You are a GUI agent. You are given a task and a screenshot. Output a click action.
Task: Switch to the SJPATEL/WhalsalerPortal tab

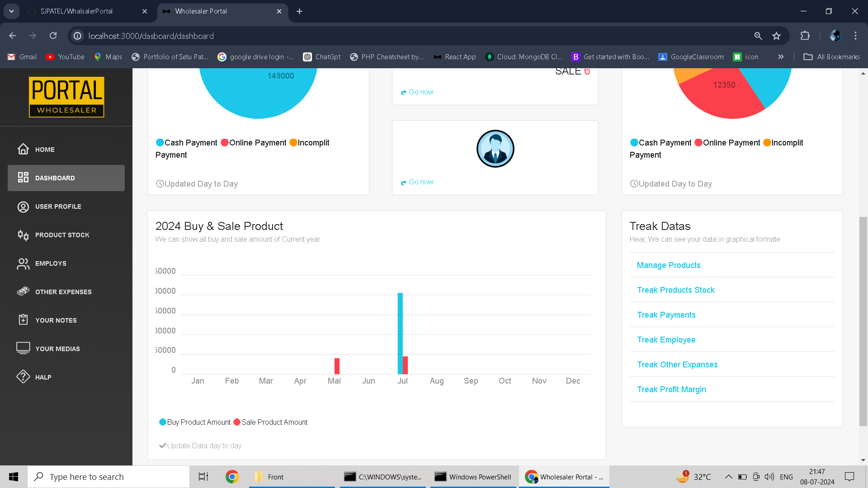77,11
